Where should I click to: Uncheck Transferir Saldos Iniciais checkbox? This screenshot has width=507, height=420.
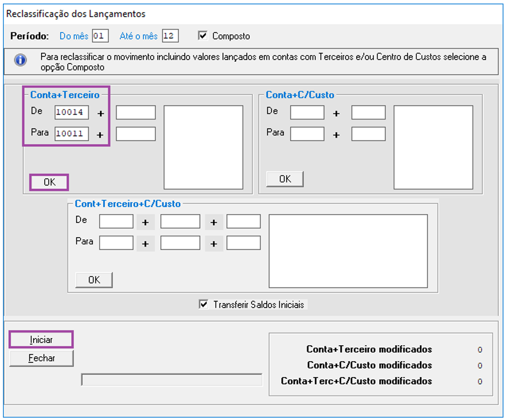coord(203,304)
